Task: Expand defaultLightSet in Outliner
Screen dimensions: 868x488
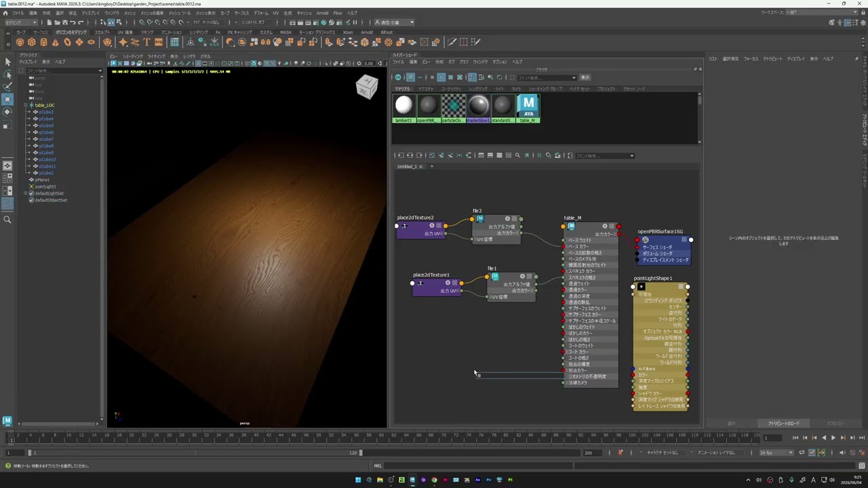Action: 26,193
